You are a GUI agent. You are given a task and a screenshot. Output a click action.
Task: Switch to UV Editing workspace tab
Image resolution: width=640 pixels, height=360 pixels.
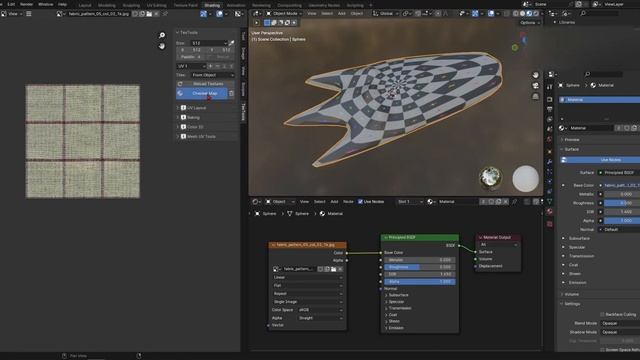pos(156,5)
